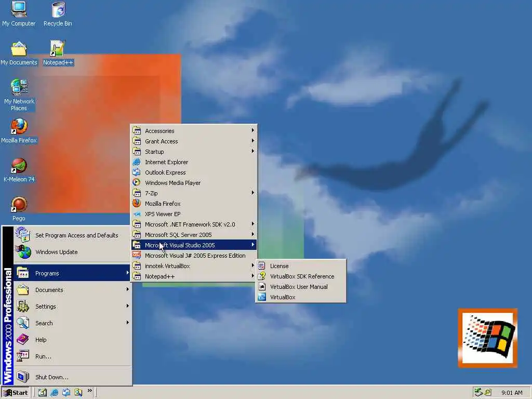Select the Mozilla Firefox desktop shortcut
This screenshot has width=532, height=399.
(x=19, y=131)
